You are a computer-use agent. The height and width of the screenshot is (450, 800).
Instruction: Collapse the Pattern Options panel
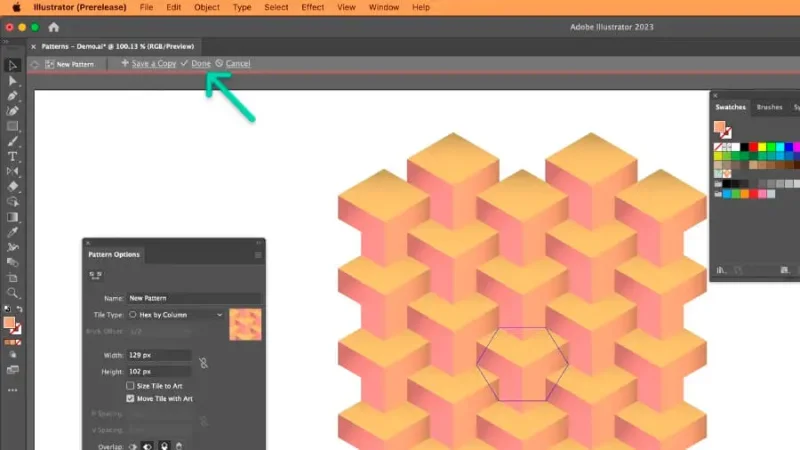[x=259, y=243]
